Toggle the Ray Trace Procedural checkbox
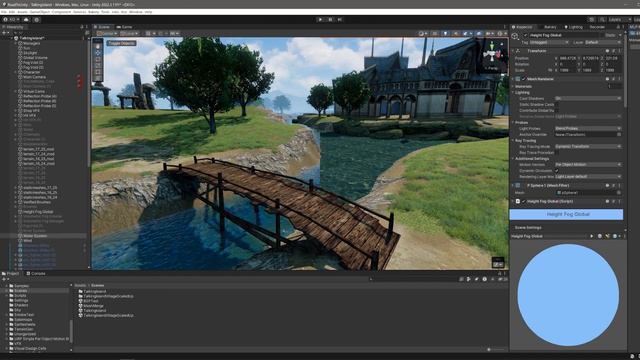The image size is (640, 360). click(557, 153)
